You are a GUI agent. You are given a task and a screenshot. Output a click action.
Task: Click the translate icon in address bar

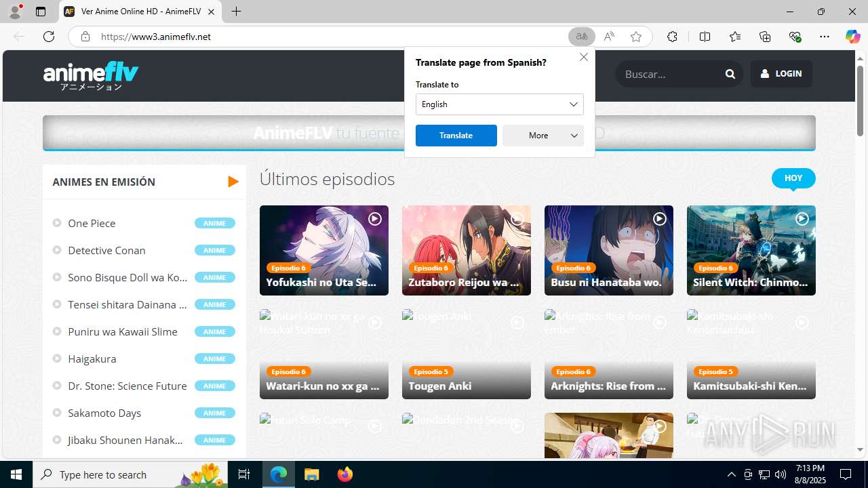(581, 37)
